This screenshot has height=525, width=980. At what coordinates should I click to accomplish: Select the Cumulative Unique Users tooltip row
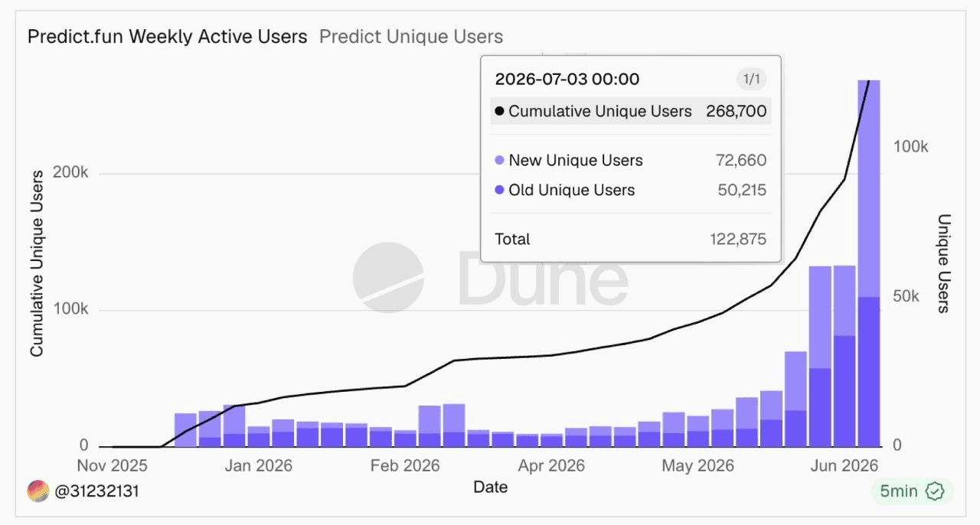pos(631,112)
